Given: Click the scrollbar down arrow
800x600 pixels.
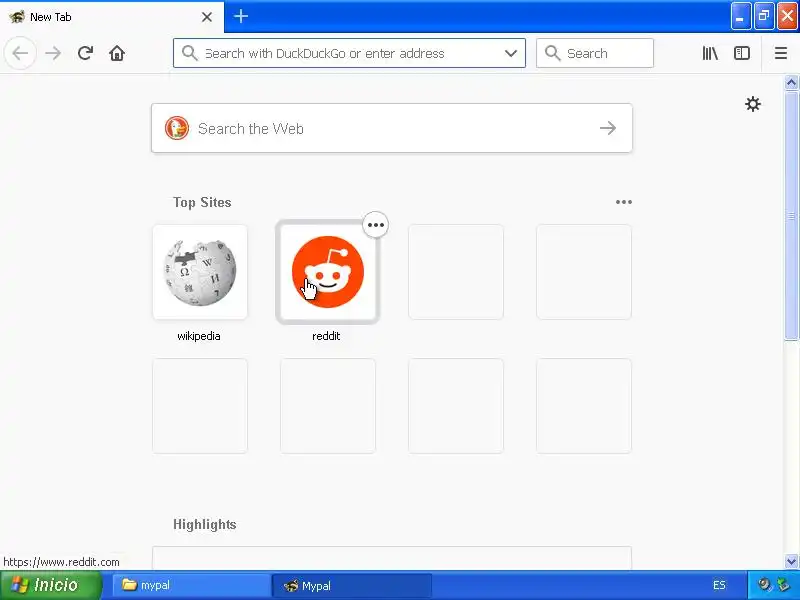Looking at the screenshot, I should coord(791,562).
